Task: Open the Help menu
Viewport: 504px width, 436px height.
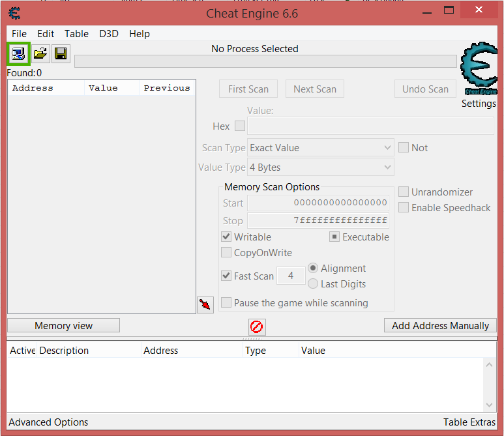Action: coord(140,34)
